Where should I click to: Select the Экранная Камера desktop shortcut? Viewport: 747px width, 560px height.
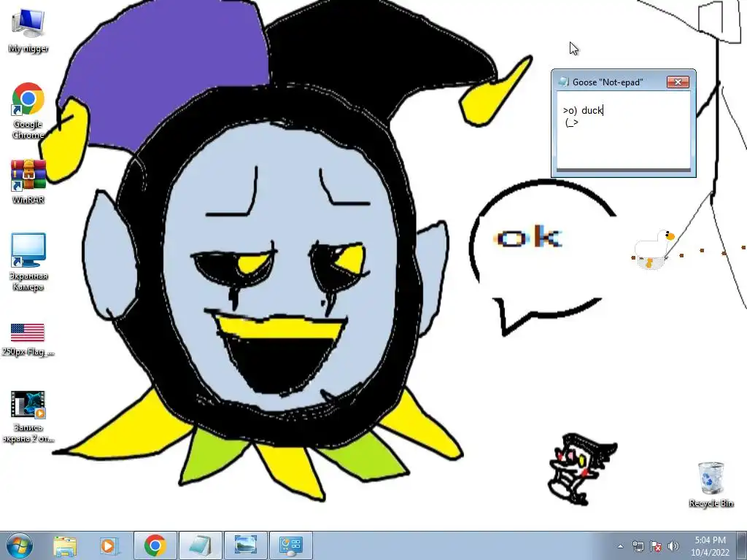[x=28, y=262]
